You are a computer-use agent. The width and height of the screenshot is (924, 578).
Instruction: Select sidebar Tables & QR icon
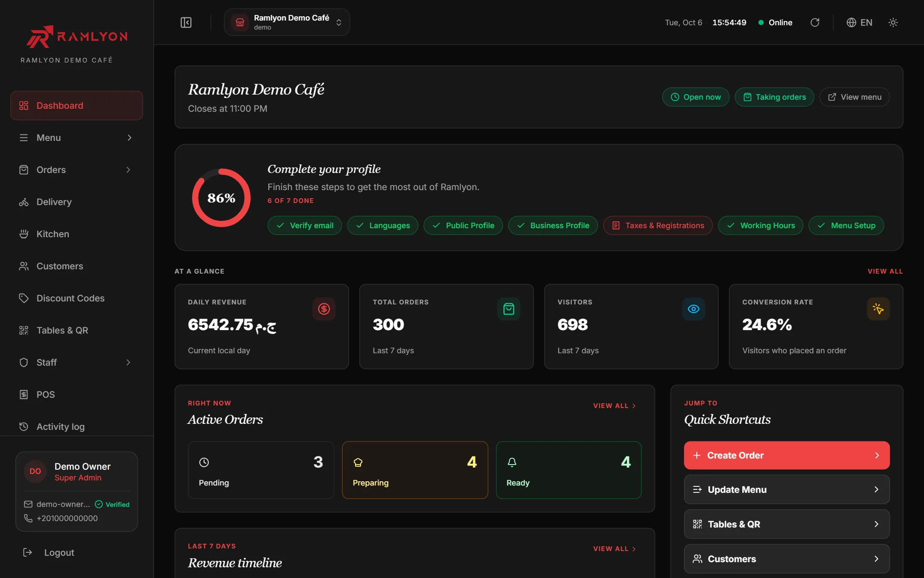coord(24,330)
